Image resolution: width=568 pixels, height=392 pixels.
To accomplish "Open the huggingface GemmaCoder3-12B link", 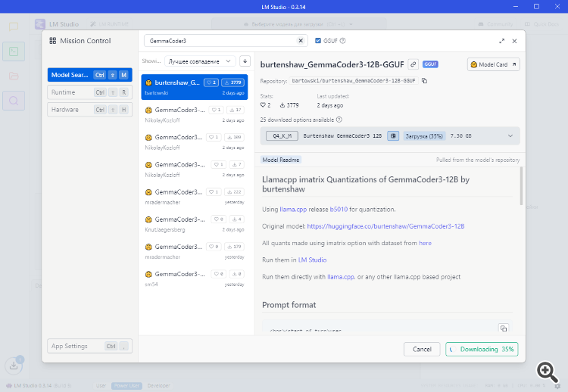I will [385, 226].
